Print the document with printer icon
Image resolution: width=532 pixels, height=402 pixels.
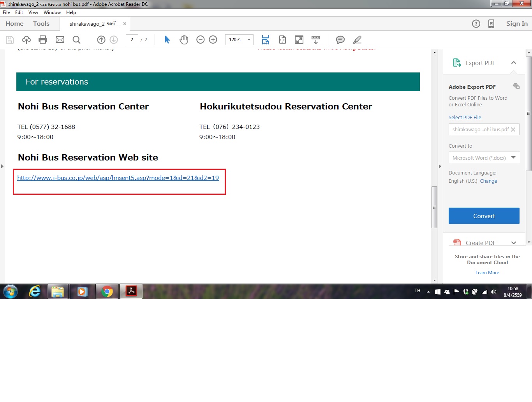point(43,40)
